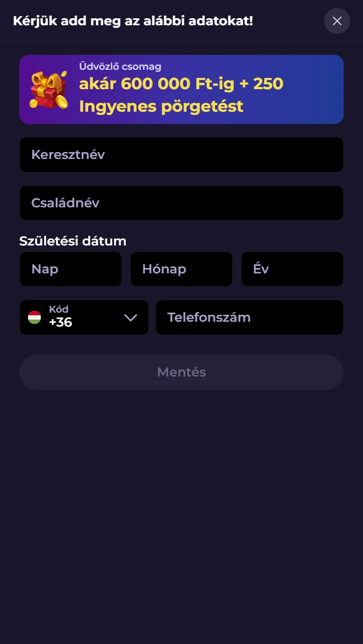Open the Kód country selector label

pos(59,309)
